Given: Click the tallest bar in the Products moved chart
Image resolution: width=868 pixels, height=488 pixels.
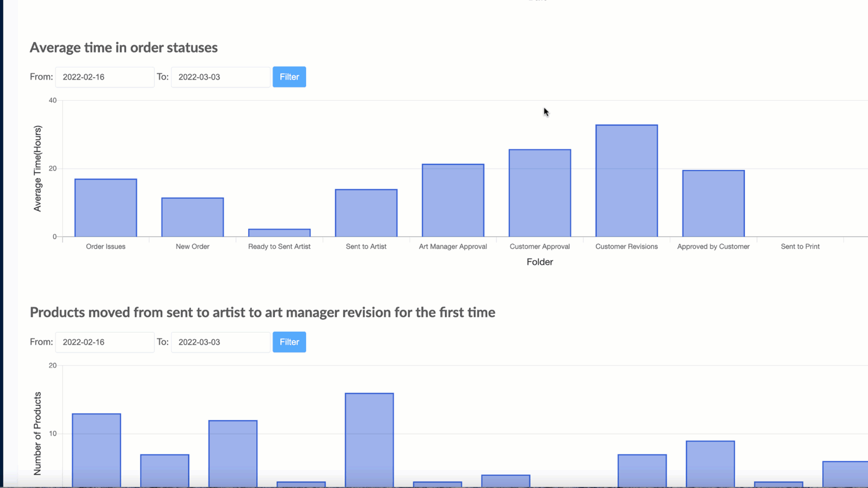Looking at the screenshot, I should 370,440.
